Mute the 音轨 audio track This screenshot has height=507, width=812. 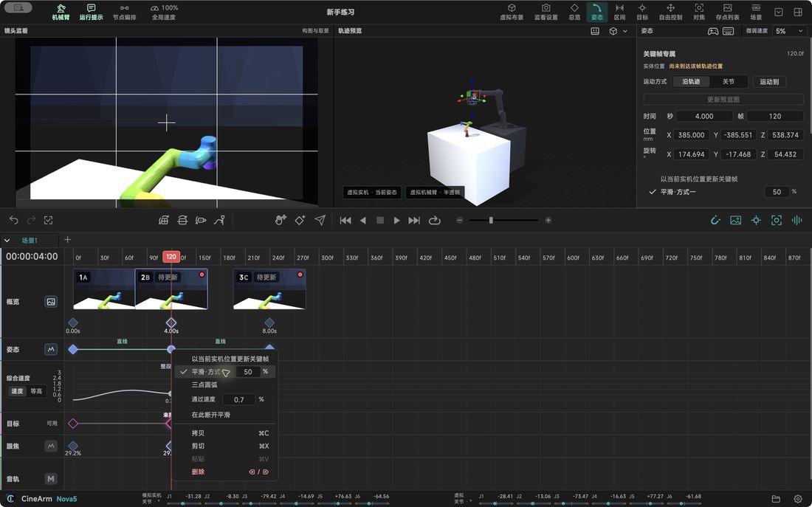pos(51,478)
